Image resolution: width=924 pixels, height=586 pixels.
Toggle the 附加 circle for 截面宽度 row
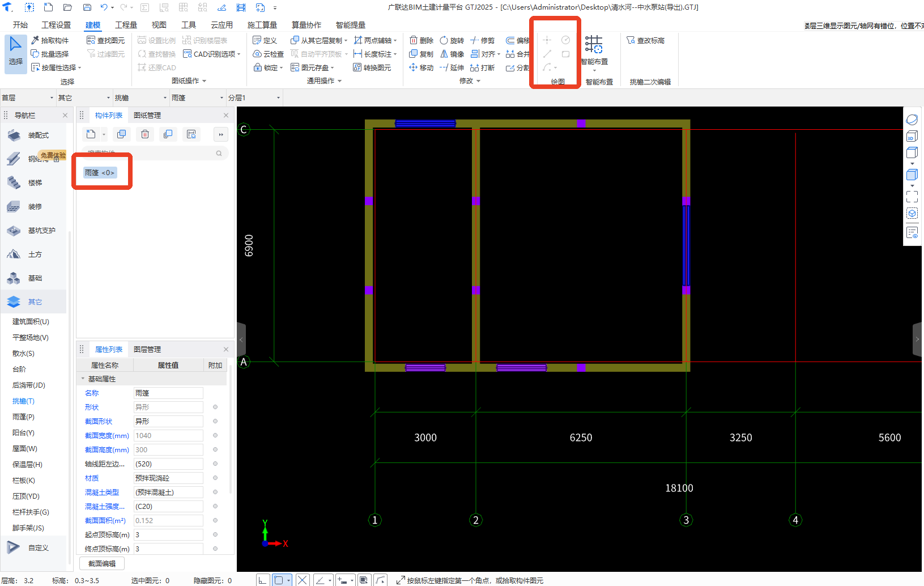[x=215, y=435]
